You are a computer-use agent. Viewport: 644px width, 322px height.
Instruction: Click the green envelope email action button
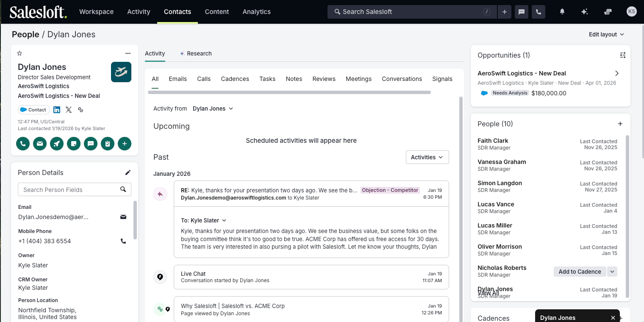pos(40,144)
